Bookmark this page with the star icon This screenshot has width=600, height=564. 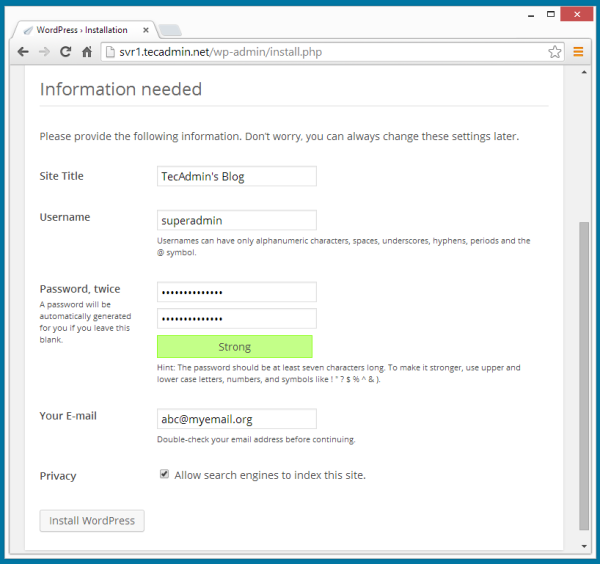[x=555, y=51]
